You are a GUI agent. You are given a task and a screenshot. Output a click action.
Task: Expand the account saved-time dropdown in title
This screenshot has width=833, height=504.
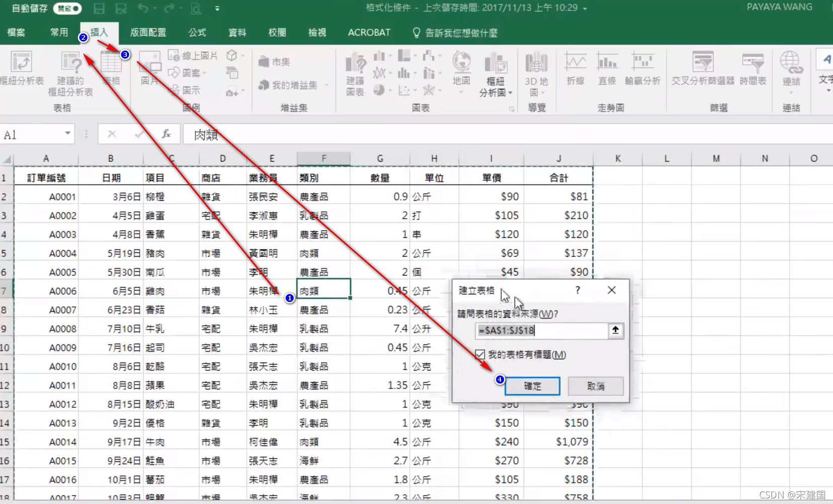click(585, 9)
